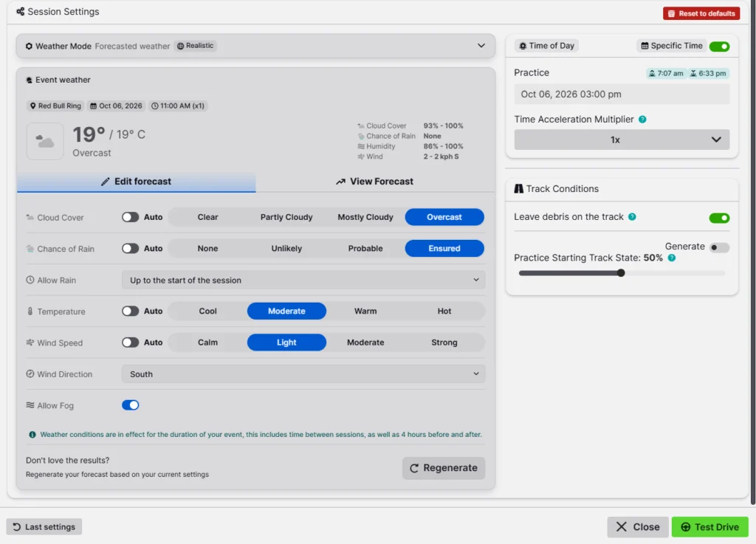Turn off Allow Fog switch
The height and width of the screenshot is (544, 756).
(130, 405)
